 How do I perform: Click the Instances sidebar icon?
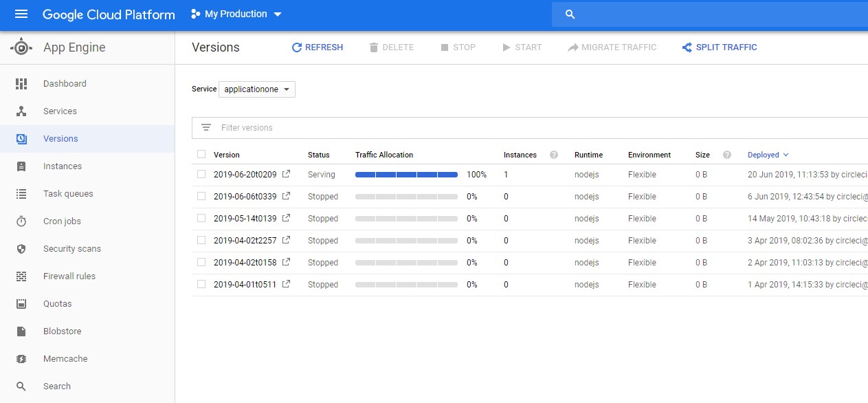21,166
